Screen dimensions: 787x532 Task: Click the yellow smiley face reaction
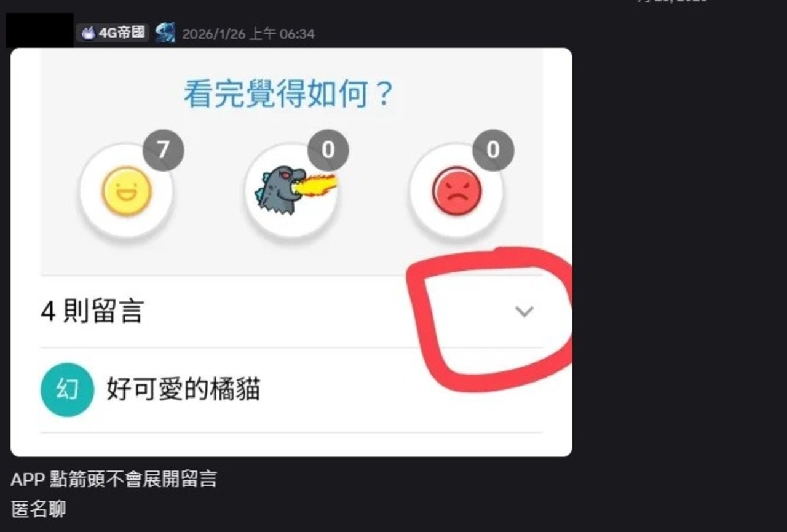[x=126, y=191]
